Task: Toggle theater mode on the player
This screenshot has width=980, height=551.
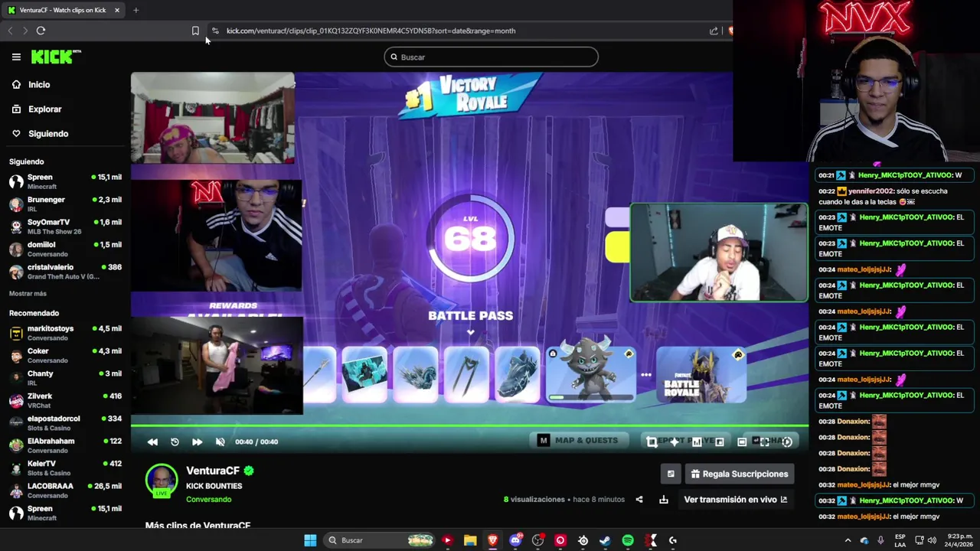Action: click(742, 442)
